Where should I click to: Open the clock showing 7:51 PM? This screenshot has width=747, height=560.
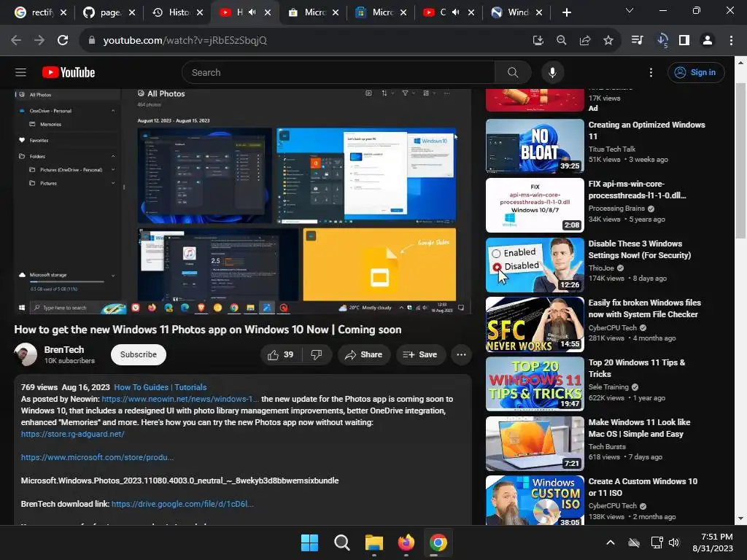[x=713, y=542]
